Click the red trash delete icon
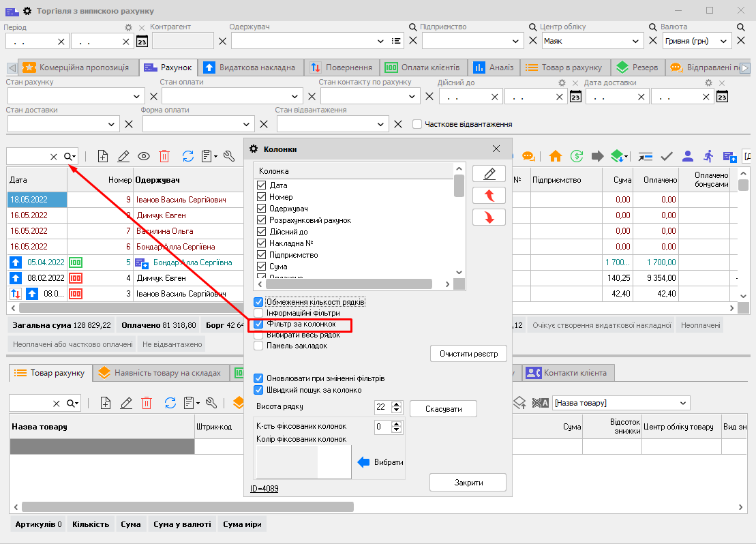Viewport: 756px width, 544px height. pos(164,156)
